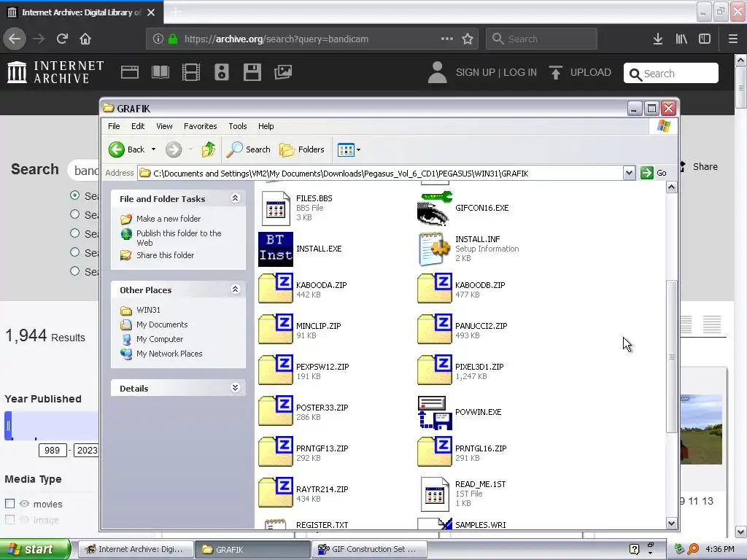Open Internet Archive texts book icon

pos(160,72)
